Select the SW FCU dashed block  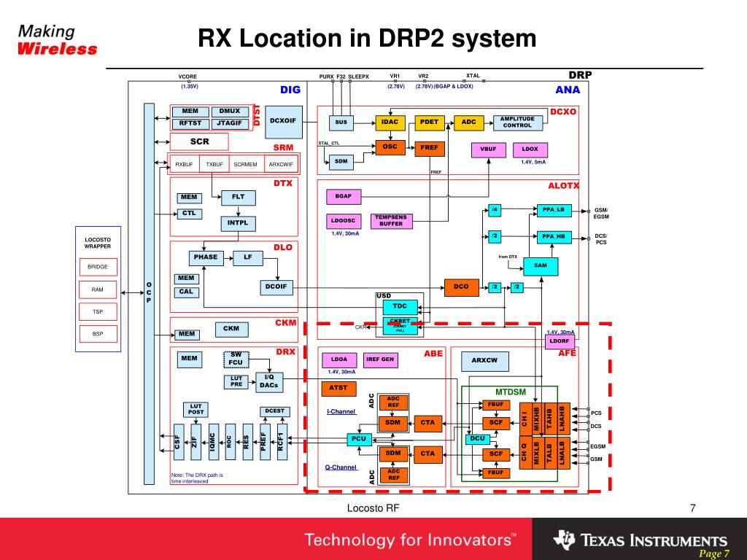[x=236, y=359]
